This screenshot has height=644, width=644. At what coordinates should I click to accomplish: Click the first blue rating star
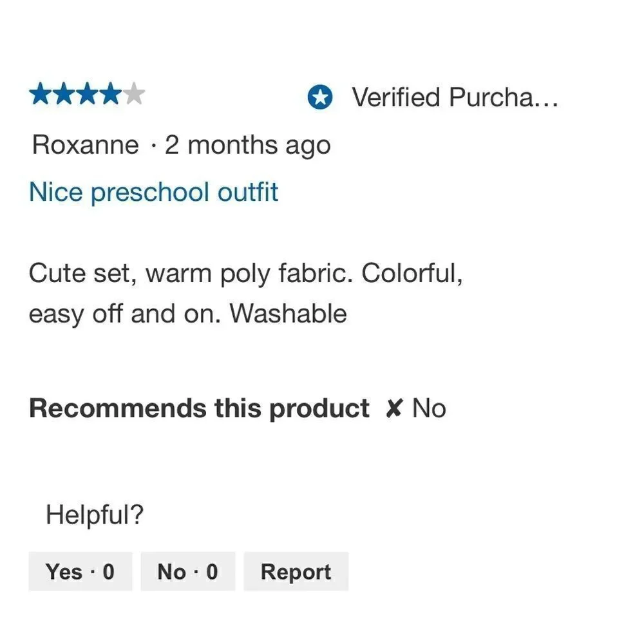click(41, 94)
